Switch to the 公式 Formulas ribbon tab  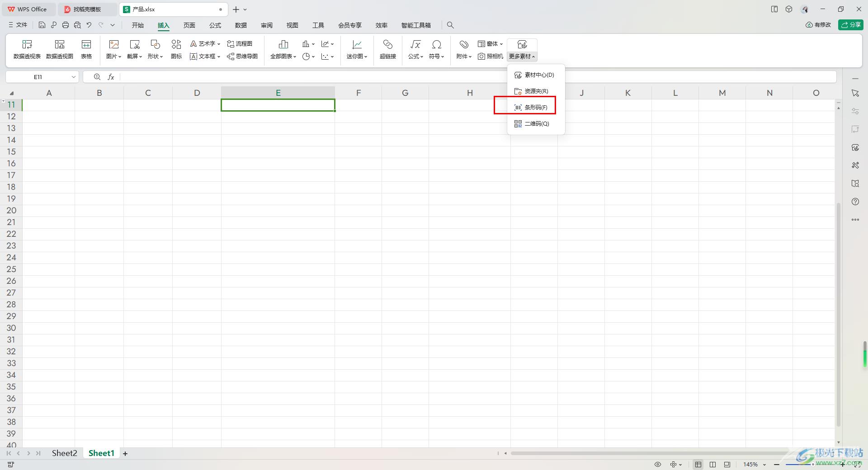coord(215,25)
